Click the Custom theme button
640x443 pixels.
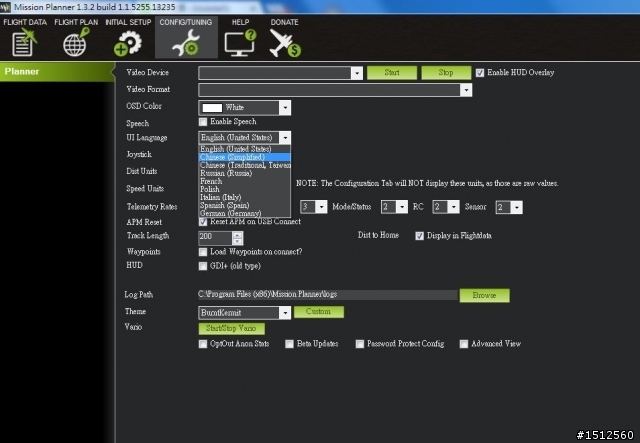pyautogui.click(x=319, y=312)
